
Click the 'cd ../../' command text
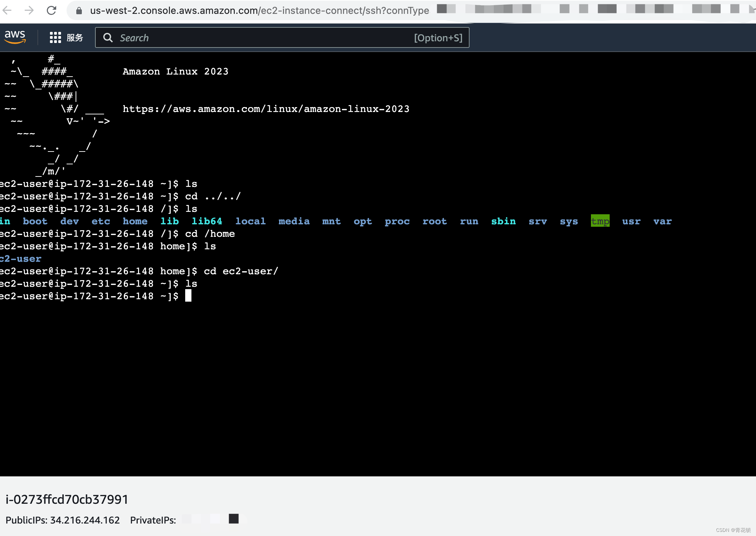point(213,196)
